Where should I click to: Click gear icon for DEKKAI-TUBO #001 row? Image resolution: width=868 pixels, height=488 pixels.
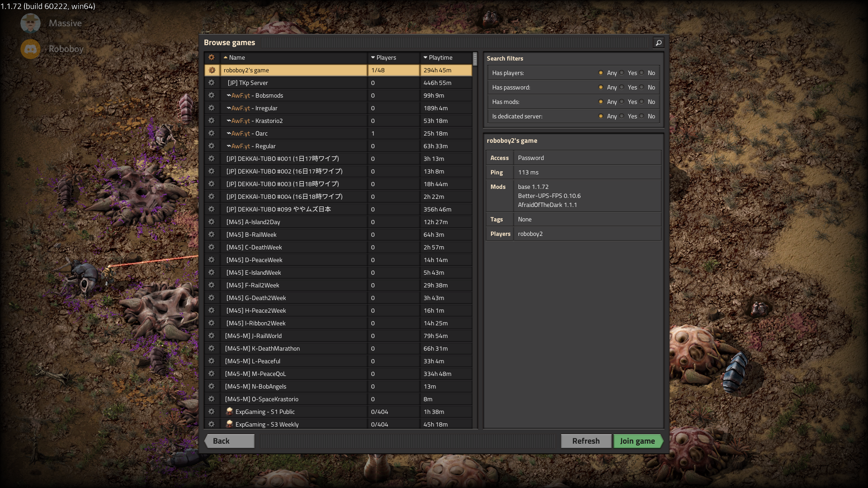coord(212,159)
